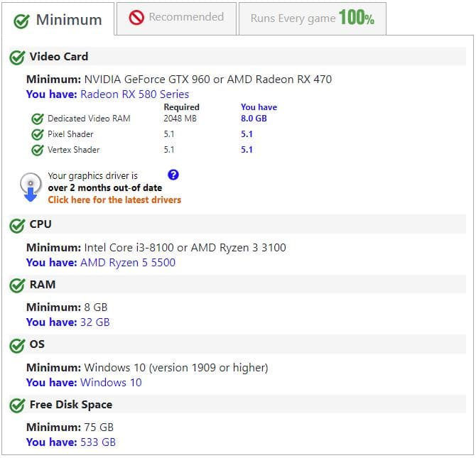
Task: Click the green check icon on Minimum tab
Action: [x=21, y=21]
